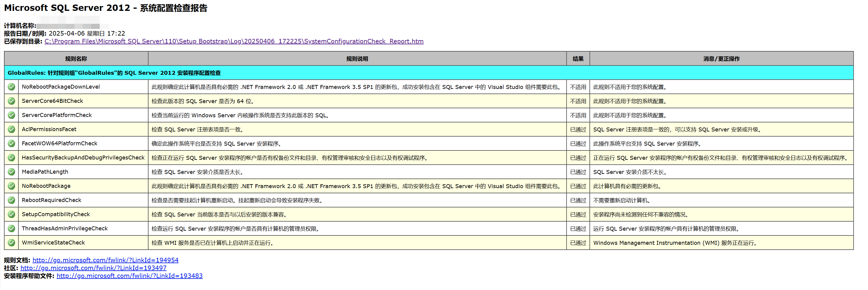The height and width of the screenshot is (290, 868).
Task: Click the pass icon next to ServerCorePlatformCheck
Action: click(x=11, y=115)
